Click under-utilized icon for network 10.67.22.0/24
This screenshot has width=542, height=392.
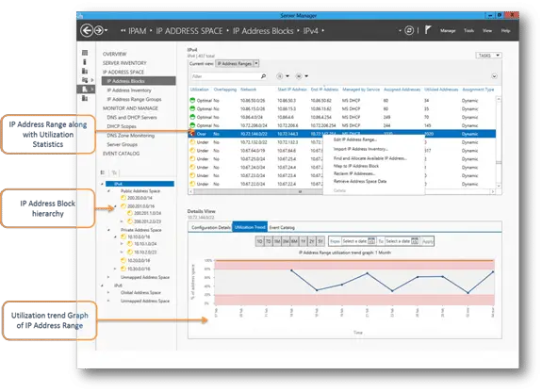tap(192, 184)
